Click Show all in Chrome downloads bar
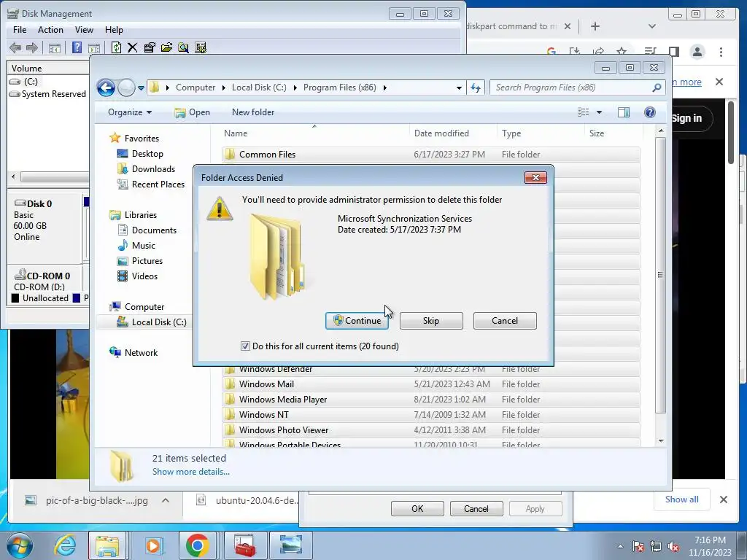747x560 pixels. (682, 499)
